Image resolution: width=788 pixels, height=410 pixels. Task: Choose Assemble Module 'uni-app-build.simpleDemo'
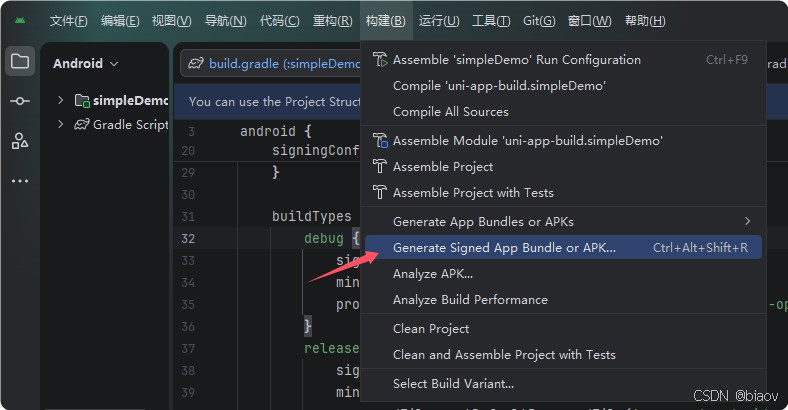pos(563,141)
